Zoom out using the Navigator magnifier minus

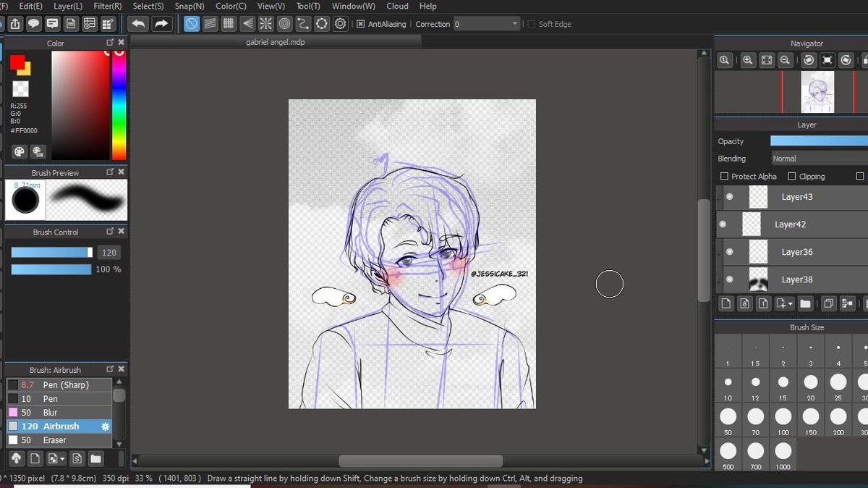(x=785, y=61)
